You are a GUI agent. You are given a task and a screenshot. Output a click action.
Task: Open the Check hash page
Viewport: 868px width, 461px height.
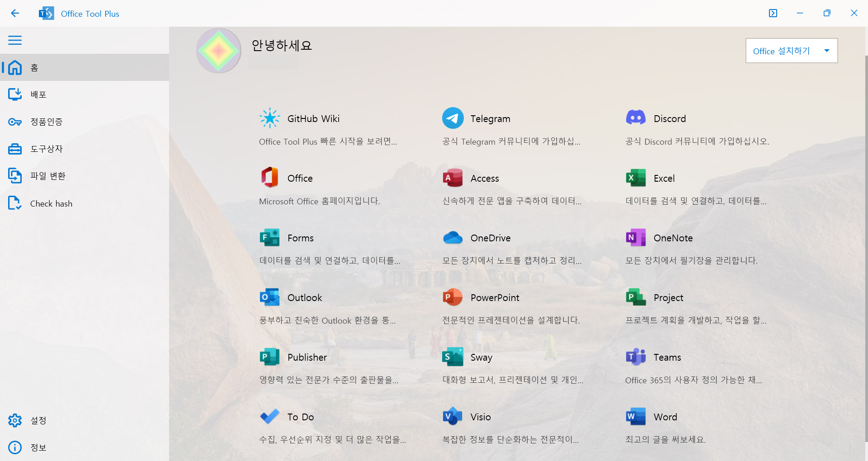tap(85, 203)
